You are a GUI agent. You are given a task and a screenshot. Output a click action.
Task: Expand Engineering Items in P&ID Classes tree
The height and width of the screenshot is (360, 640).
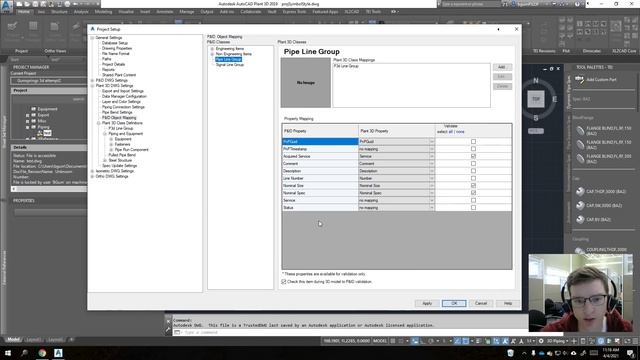[212, 49]
